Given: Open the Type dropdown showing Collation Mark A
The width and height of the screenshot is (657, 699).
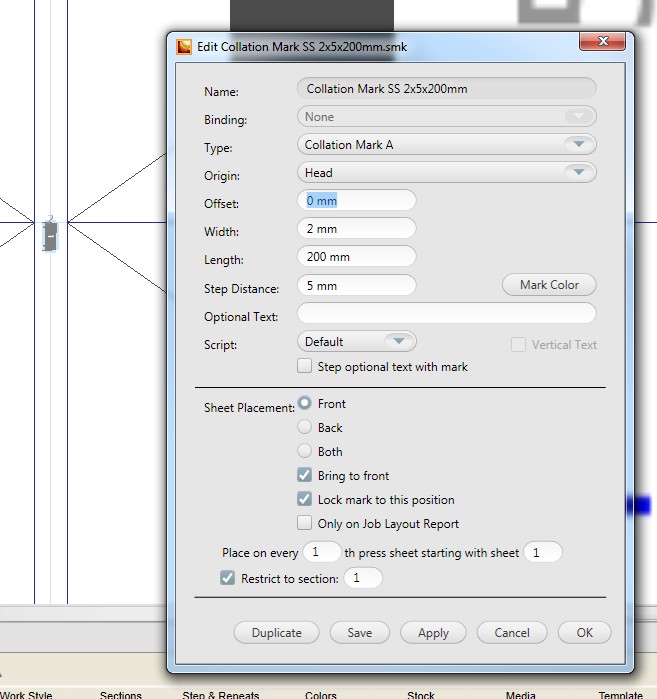Looking at the screenshot, I should (x=447, y=144).
